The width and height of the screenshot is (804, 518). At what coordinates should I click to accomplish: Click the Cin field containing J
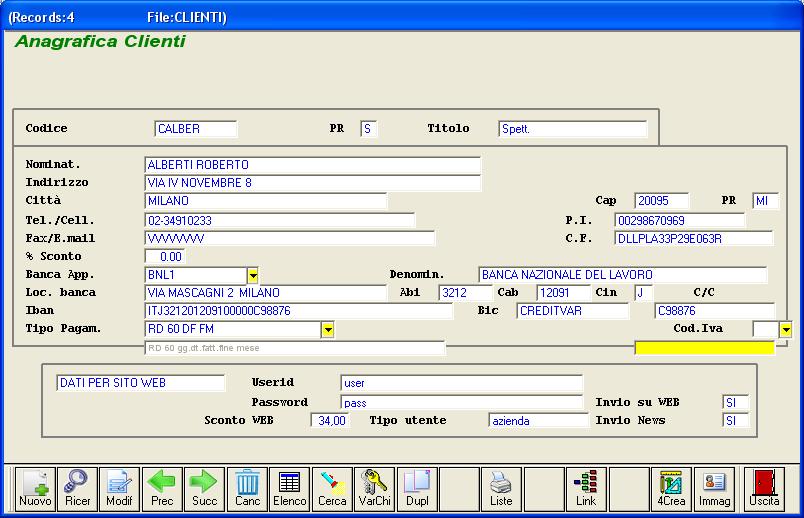point(644,293)
